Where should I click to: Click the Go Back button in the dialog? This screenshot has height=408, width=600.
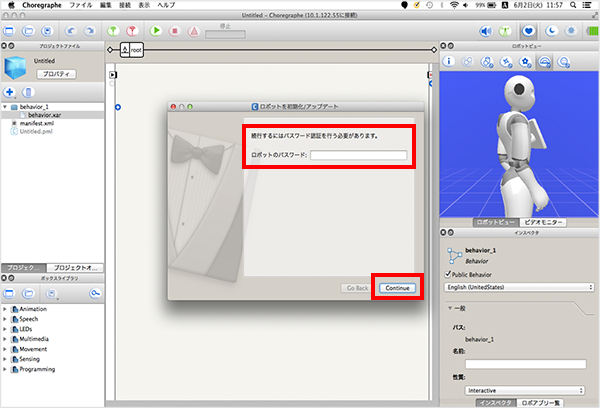click(357, 288)
